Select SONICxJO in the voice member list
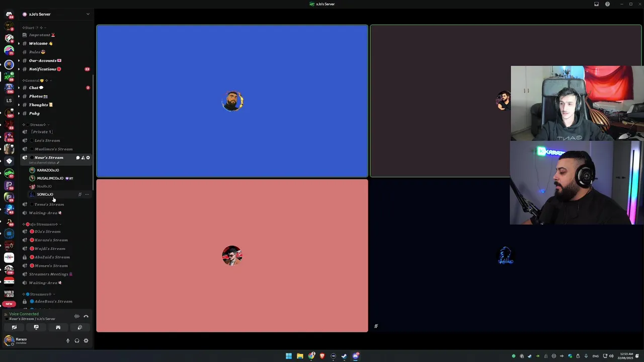Image resolution: width=644 pixels, height=362 pixels. (59, 195)
